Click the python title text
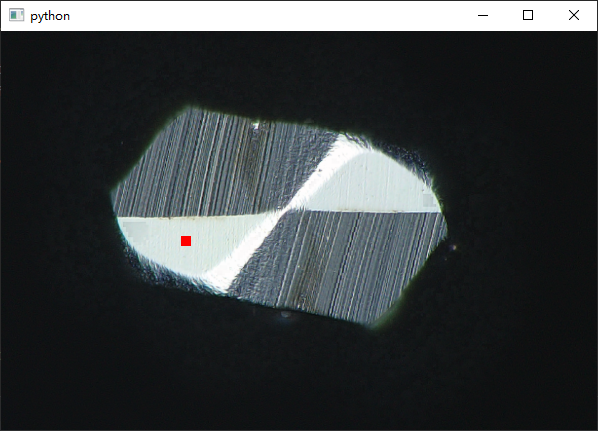This screenshot has height=431, width=598. coord(50,16)
